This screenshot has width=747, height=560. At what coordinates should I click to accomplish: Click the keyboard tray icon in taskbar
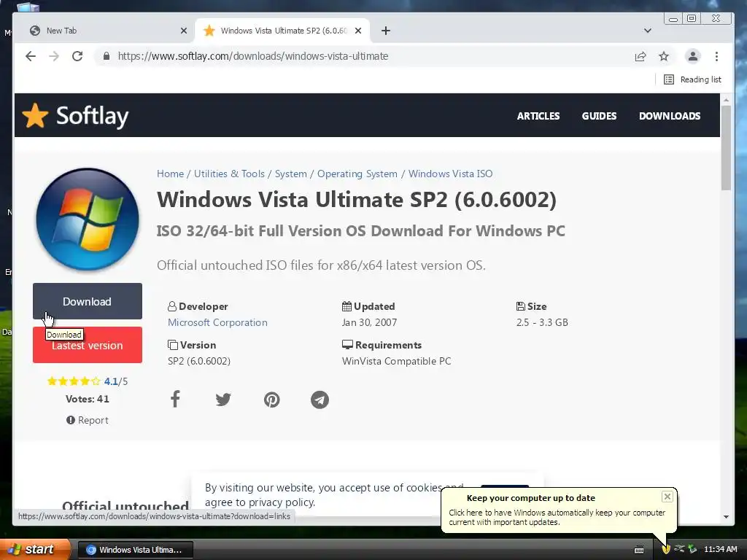pyautogui.click(x=639, y=550)
